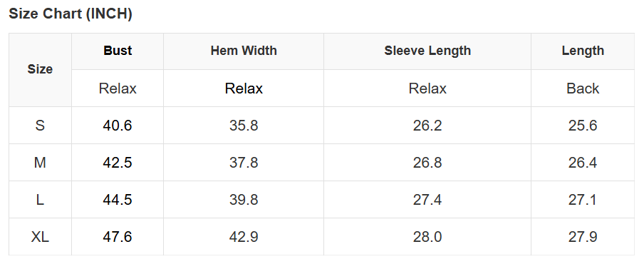Select the Sleeve Length column header
The image size is (644, 279).
pyautogui.click(x=427, y=51)
